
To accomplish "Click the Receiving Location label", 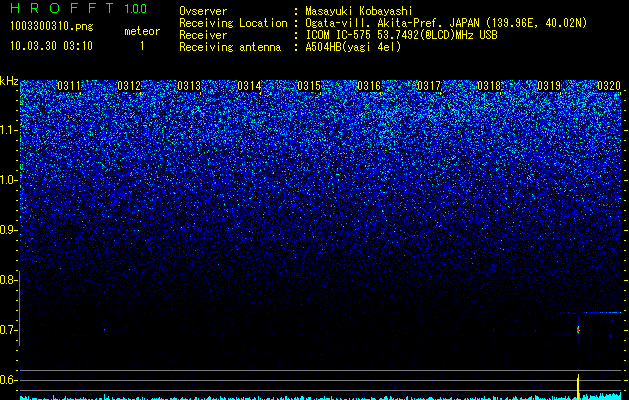I will pos(233,23).
